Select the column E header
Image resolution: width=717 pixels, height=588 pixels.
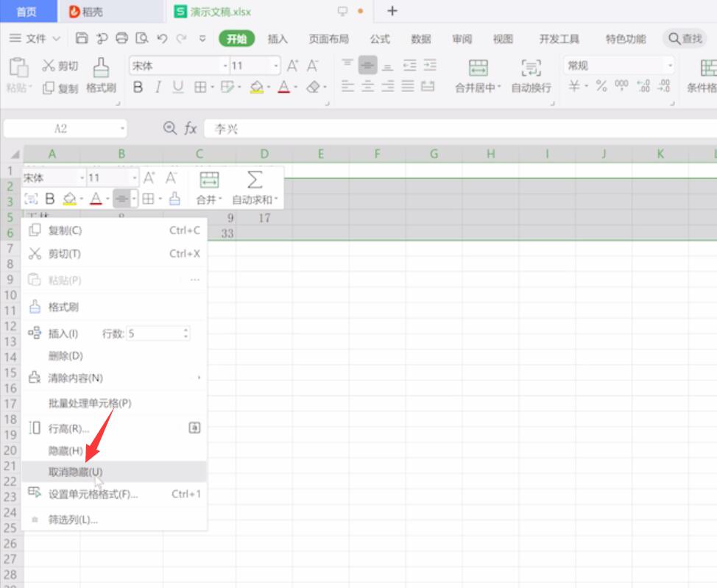320,154
